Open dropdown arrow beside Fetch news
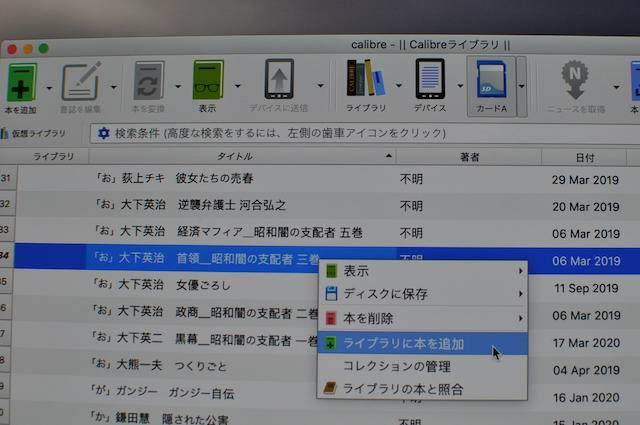 click(616, 87)
